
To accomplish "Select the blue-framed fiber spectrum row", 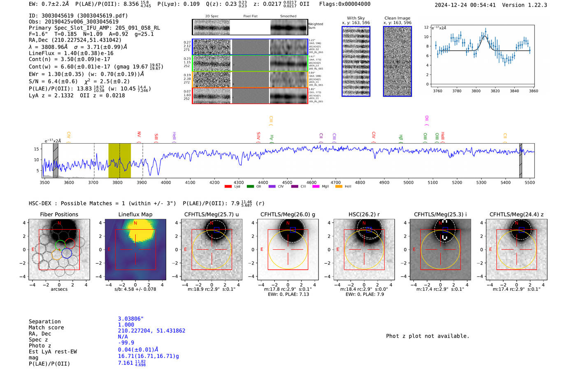I will pyautogui.click(x=250, y=47).
